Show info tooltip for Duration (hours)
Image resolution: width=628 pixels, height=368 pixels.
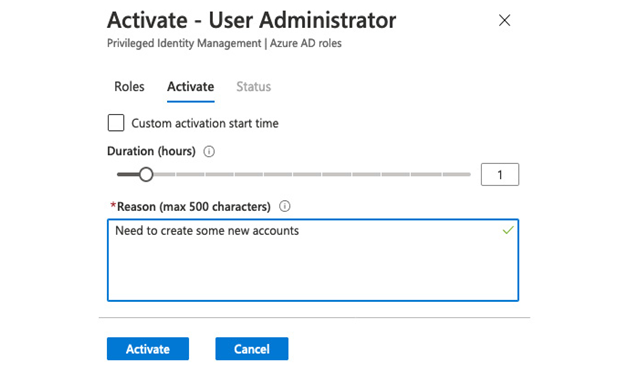pyautogui.click(x=209, y=151)
